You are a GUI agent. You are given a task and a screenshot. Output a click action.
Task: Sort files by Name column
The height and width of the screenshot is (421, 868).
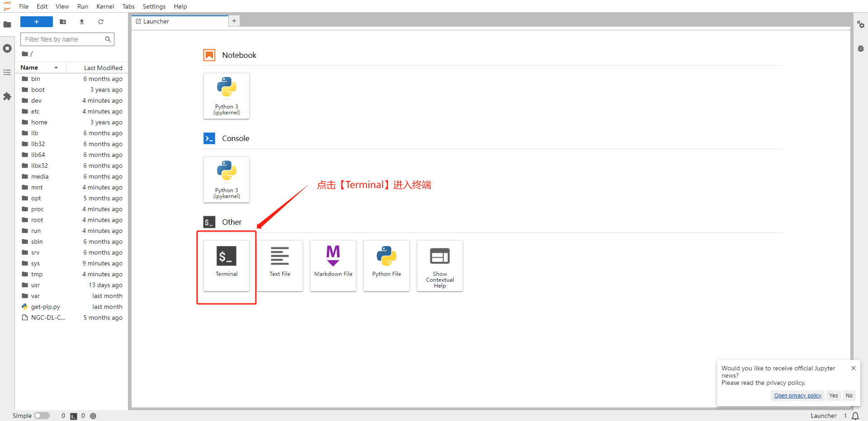41,67
